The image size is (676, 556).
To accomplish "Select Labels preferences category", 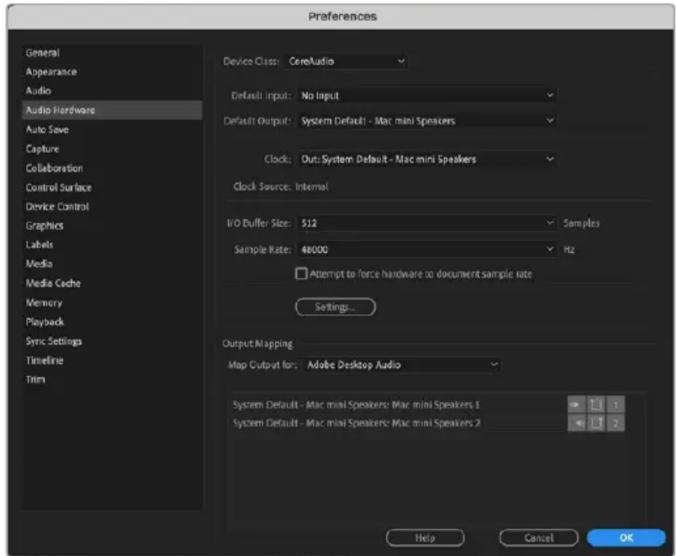I will pyautogui.click(x=112, y=244).
